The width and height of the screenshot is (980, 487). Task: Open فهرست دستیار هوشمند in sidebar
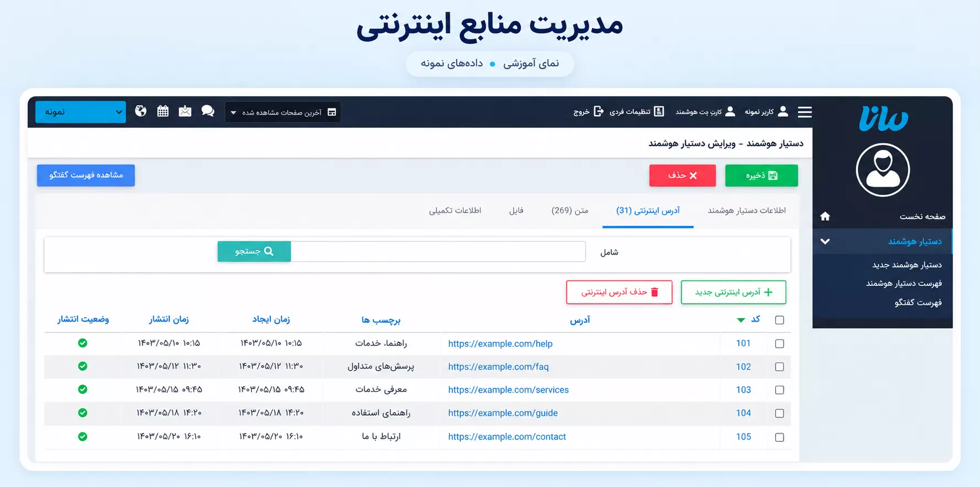903,283
